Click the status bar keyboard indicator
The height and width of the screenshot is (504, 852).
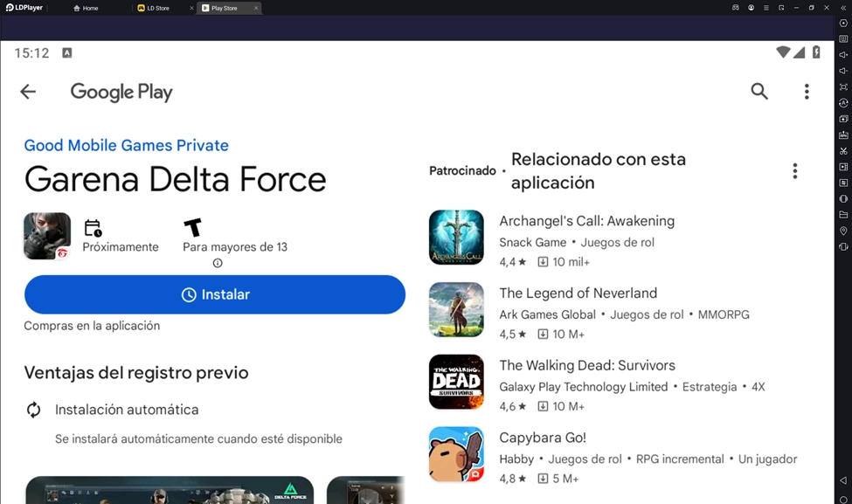point(66,52)
